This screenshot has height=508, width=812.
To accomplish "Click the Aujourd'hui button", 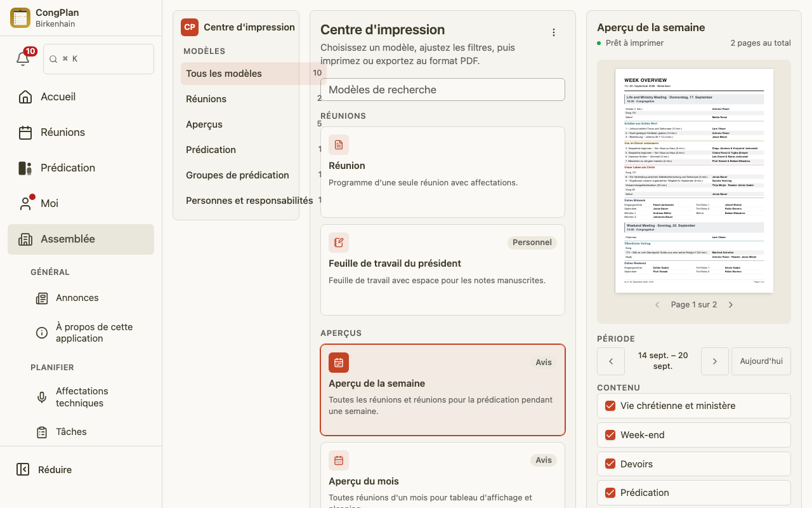I will click(761, 361).
